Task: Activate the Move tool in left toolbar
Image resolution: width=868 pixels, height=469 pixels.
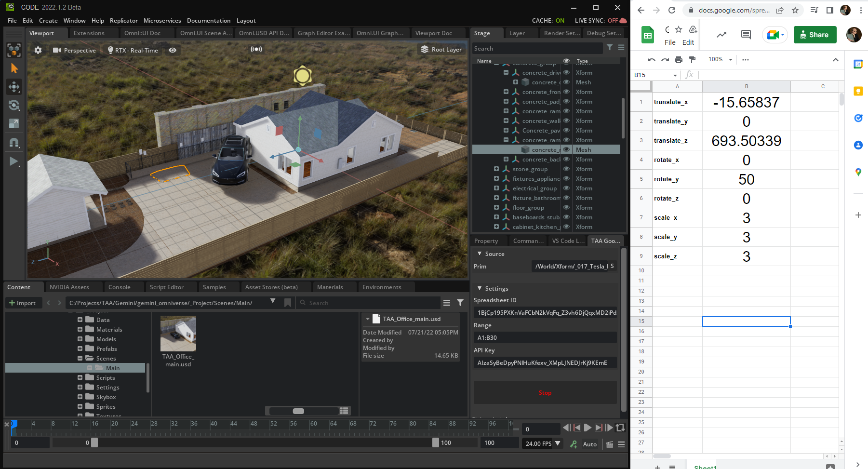Action: point(14,87)
